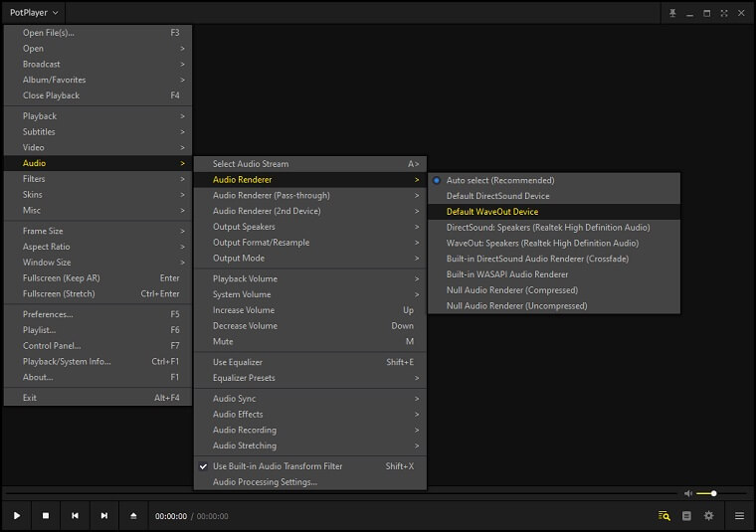Toggle fullscreen with the expand icon
The height and width of the screenshot is (532, 756).
click(724, 13)
